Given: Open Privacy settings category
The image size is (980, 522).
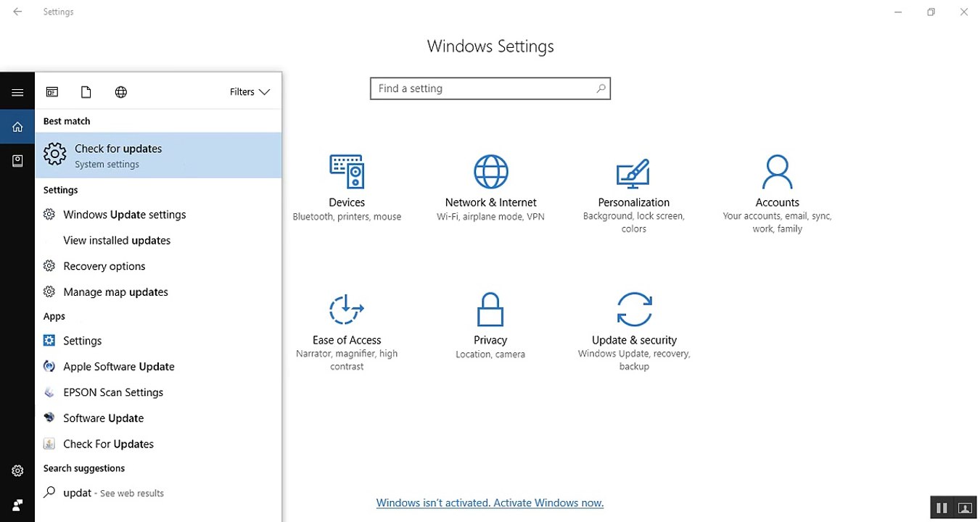Looking at the screenshot, I should 490,326.
